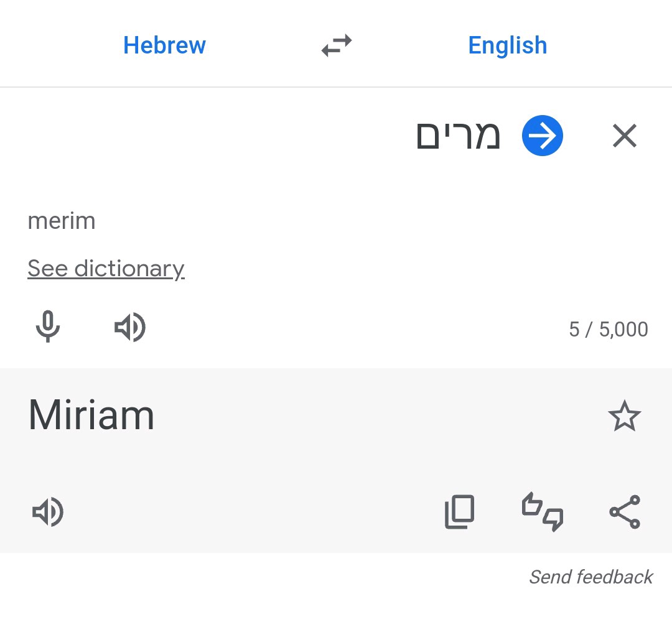This screenshot has height=622, width=672.
Task: Start voice input with the microphone
Action: point(47,327)
